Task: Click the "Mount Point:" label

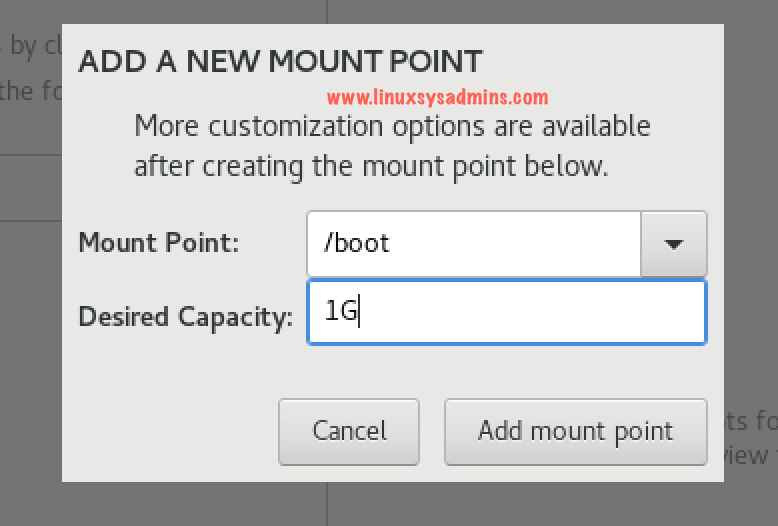Action: [159, 243]
